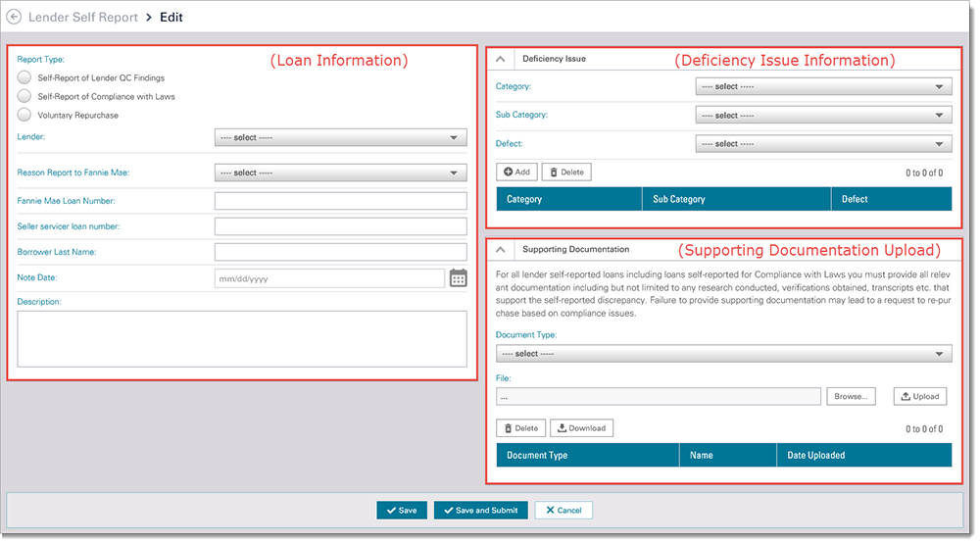Click the back arrow beside Lender Self Report
This screenshot has width=980, height=544.
point(14,17)
